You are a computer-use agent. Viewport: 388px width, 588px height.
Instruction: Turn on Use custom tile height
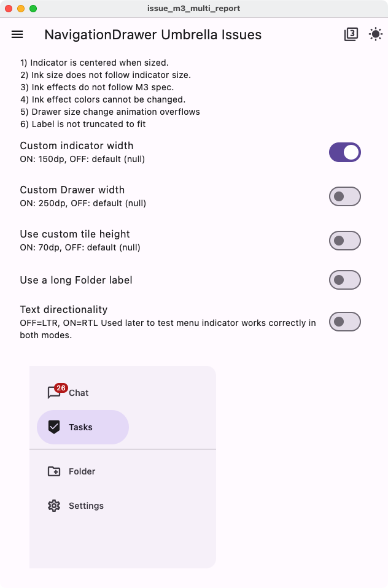[344, 240]
